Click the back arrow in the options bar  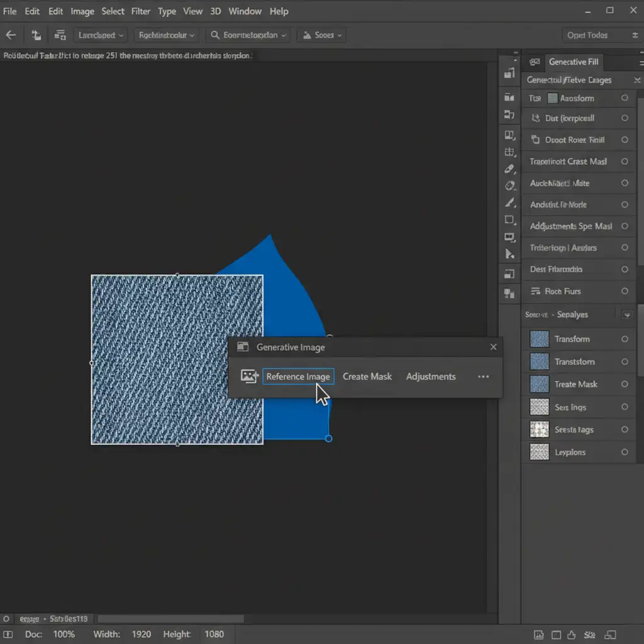coord(11,35)
